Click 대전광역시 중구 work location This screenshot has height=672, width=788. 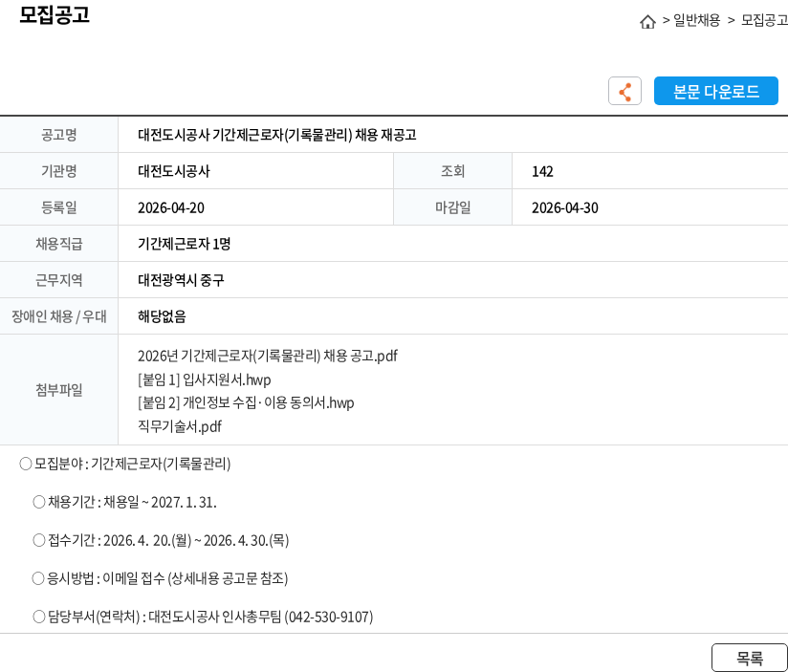click(181, 280)
